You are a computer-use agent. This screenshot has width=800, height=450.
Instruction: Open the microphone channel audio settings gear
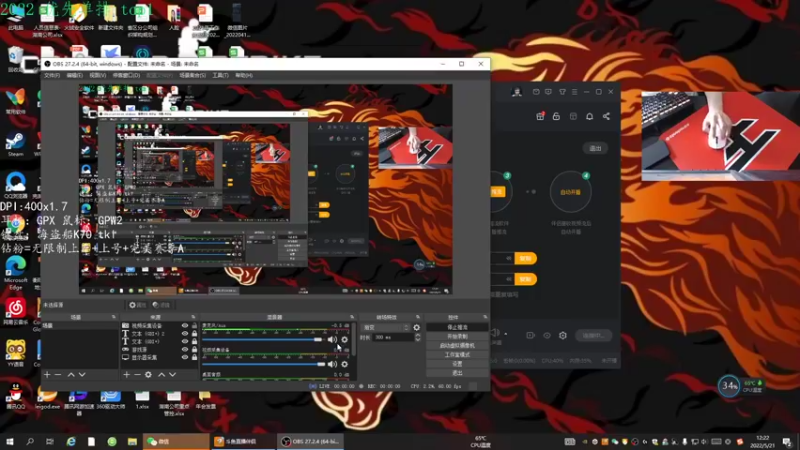(344, 339)
